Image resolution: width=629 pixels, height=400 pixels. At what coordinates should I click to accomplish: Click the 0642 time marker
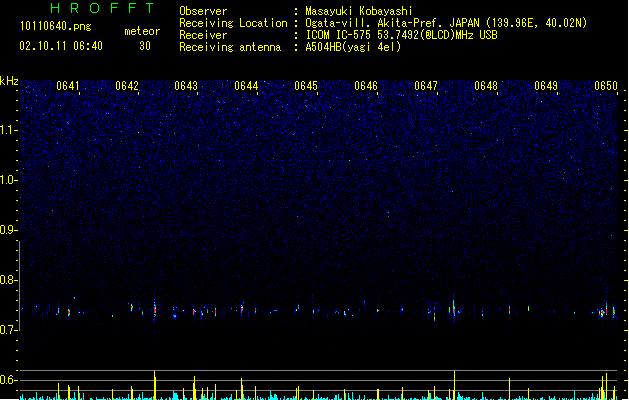coord(127,86)
